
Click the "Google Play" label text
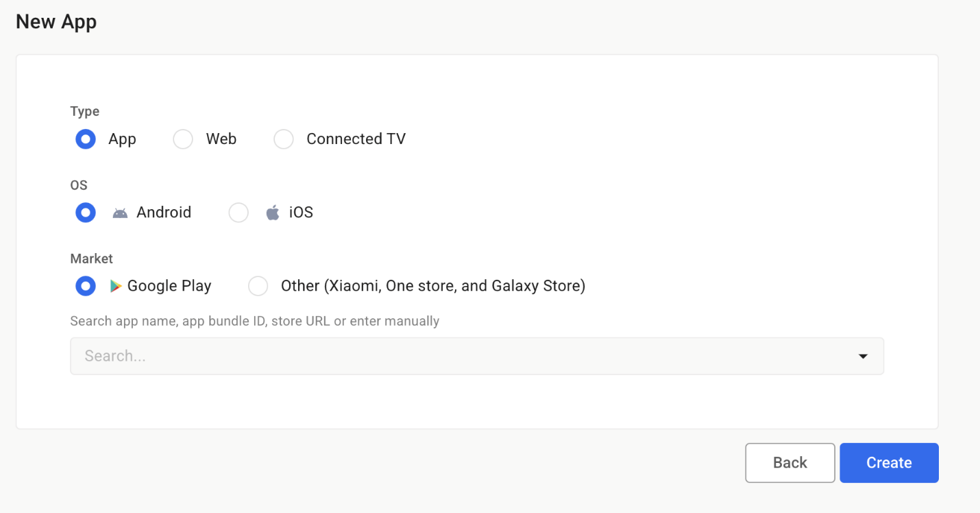[x=169, y=286]
